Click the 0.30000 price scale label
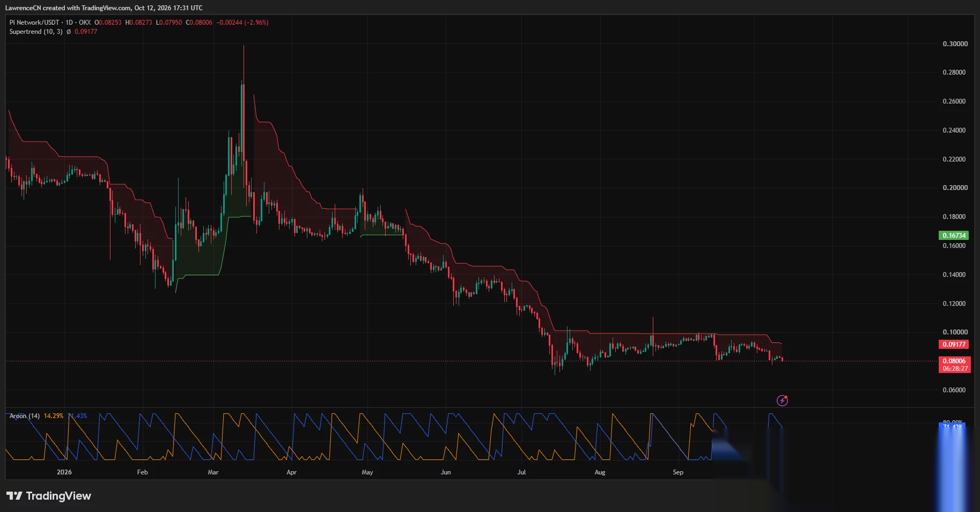The width and height of the screenshot is (980, 512). tap(955, 44)
